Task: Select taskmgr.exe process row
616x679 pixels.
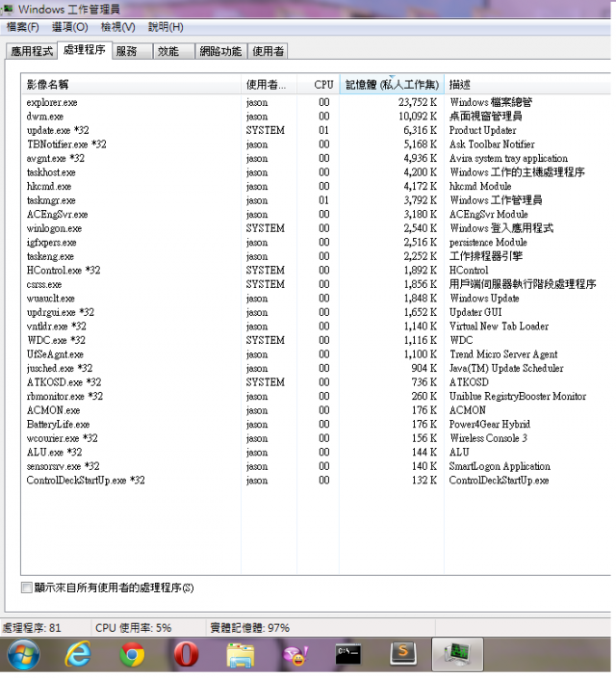Action: pos(316,200)
